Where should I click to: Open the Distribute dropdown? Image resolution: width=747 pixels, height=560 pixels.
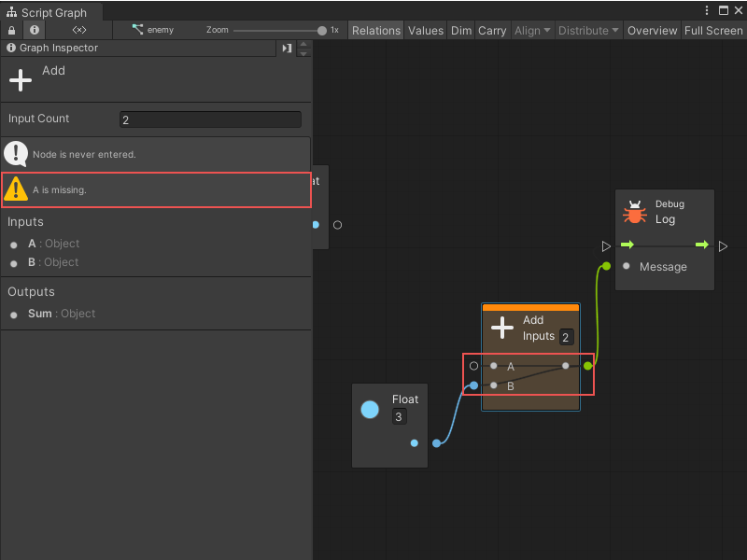588,30
